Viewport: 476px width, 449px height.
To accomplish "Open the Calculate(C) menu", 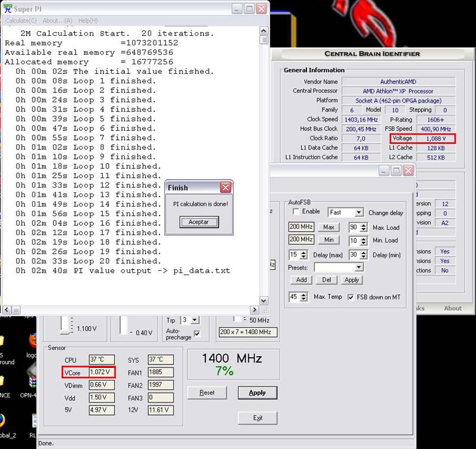I will [21, 21].
